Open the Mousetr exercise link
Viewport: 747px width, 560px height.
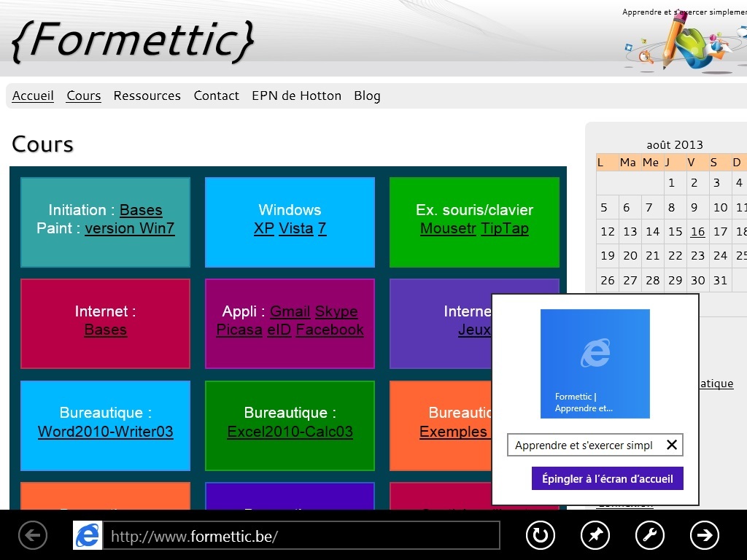click(x=448, y=228)
